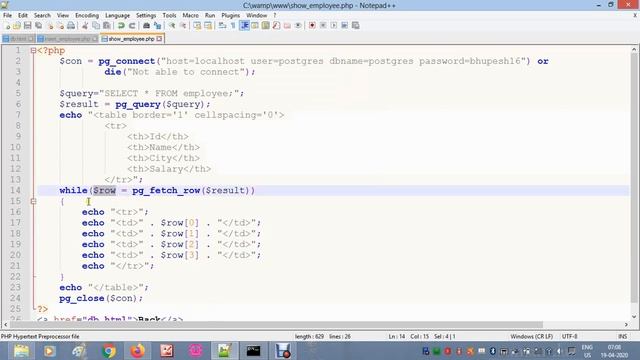The image size is (640, 360).
Task: Toggle word wrap in toolbar
Action: [x=222, y=26]
